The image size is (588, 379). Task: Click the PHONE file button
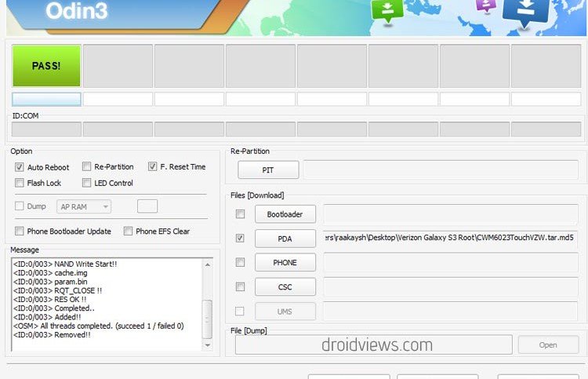(285, 263)
